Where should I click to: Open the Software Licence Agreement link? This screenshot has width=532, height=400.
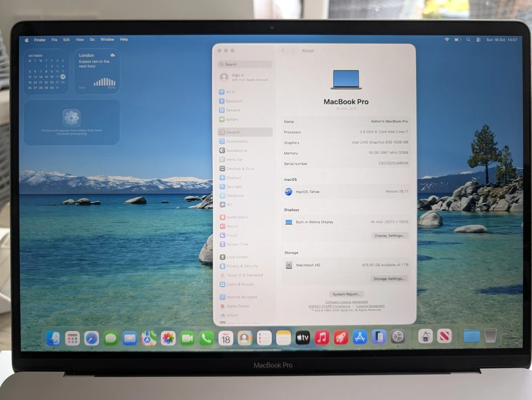pos(346,302)
